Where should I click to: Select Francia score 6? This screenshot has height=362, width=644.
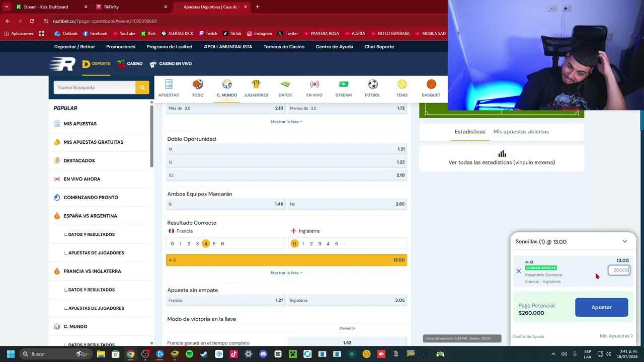point(222,244)
